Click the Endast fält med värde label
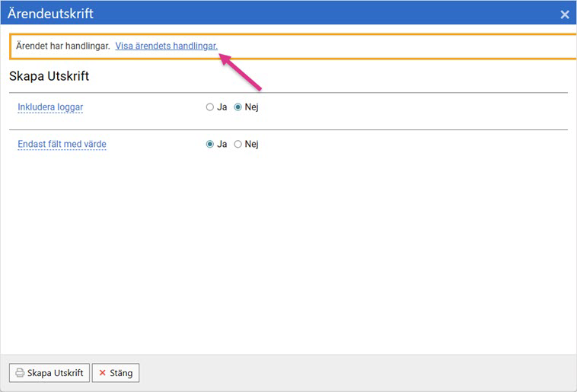This screenshot has height=392, width=577. point(62,144)
